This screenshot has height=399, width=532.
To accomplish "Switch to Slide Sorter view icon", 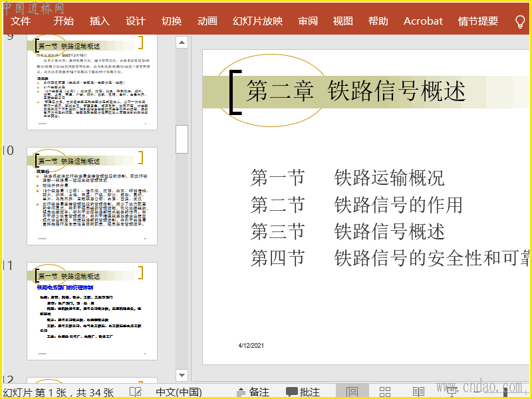I will 385,392.
